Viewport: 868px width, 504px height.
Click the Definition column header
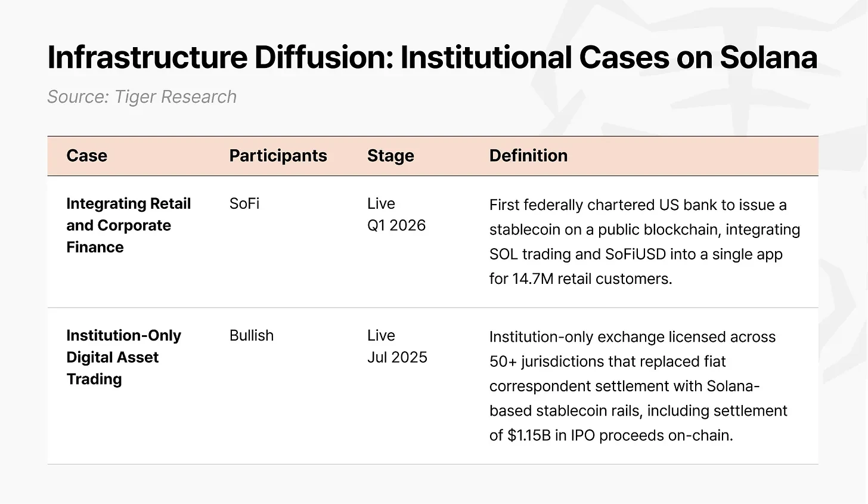[x=528, y=156]
